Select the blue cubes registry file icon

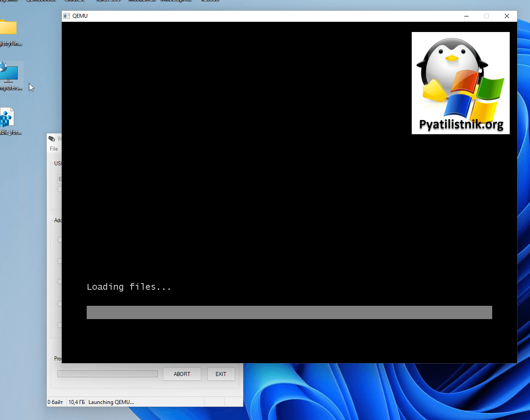coord(7,118)
